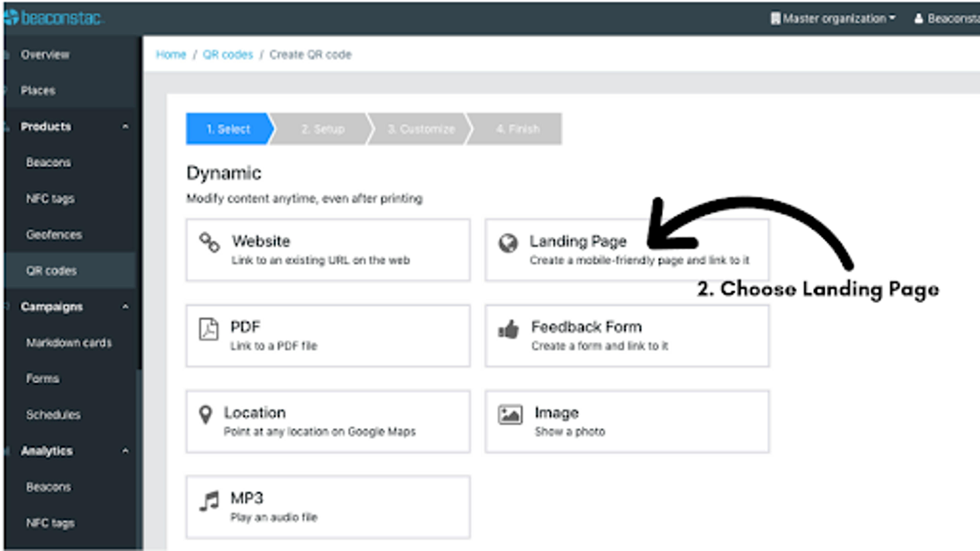Screen dimensions: 980x551
Task: Open Schedules in sidebar
Action: click(53, 415)
